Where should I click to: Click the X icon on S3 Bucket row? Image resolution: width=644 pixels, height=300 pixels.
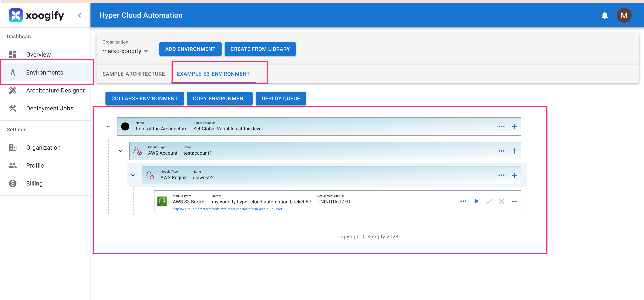point(501,201)
